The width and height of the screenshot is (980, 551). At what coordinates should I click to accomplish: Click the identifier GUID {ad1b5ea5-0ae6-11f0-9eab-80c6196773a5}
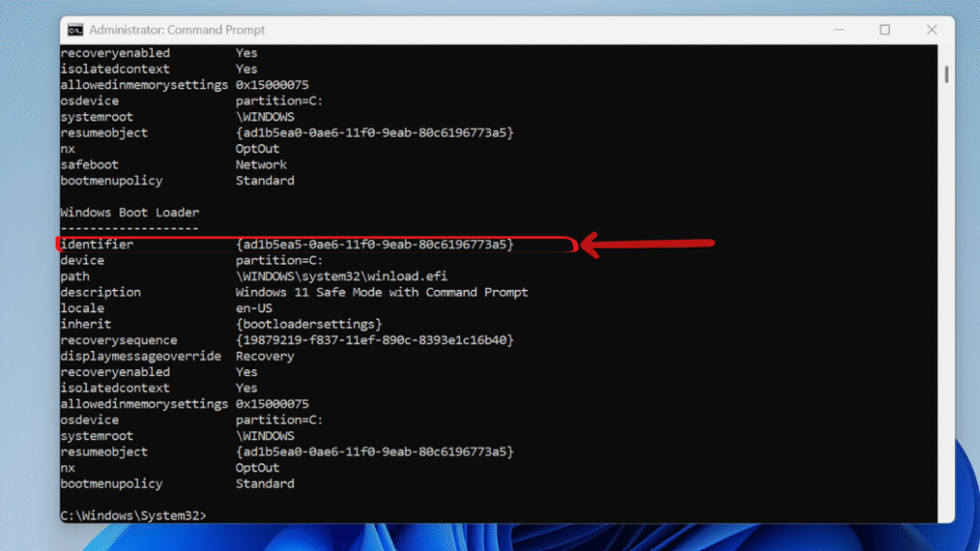pos(374,244)
